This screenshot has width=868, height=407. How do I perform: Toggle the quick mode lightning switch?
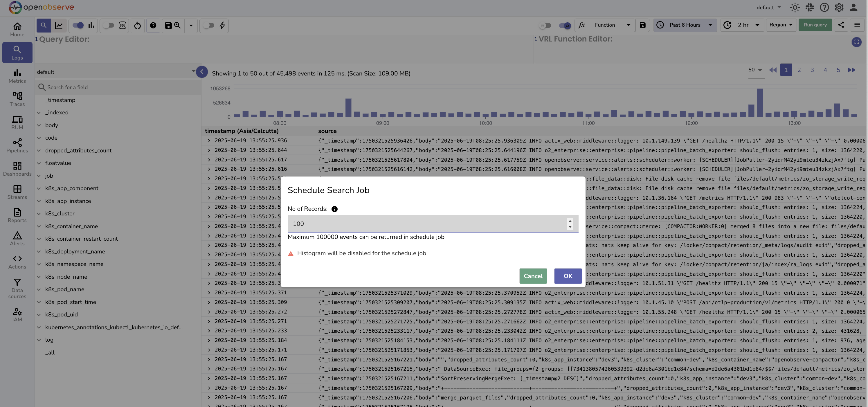209,25
